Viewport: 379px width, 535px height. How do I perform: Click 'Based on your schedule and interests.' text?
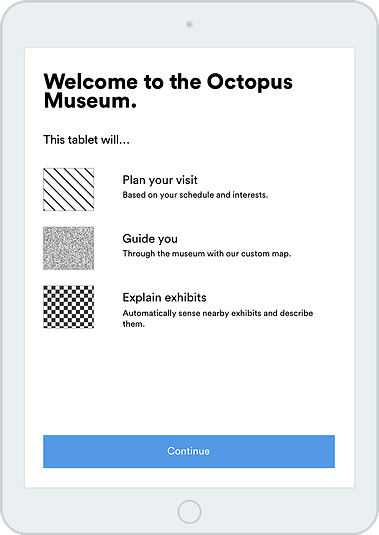(x=195, y=195)
